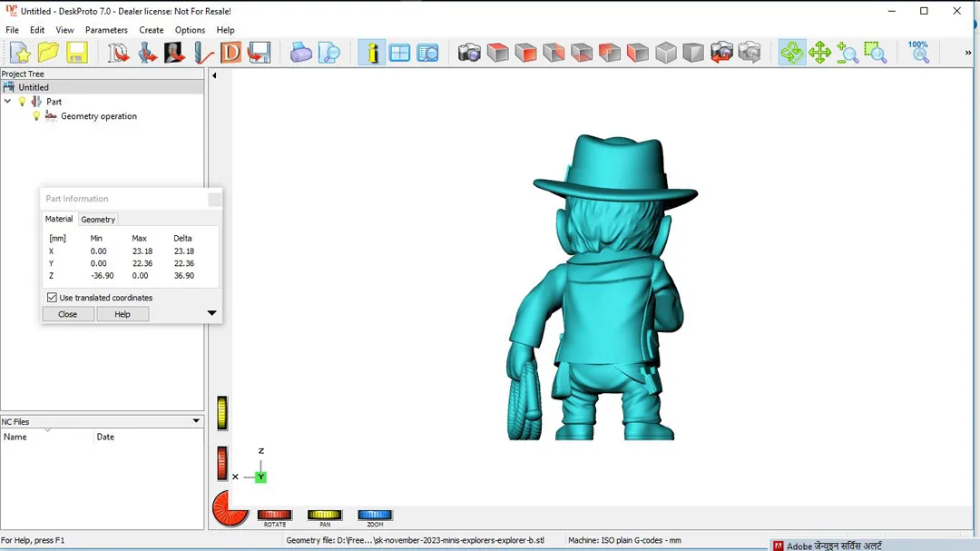This screenshot has width=980, height=551.
Task: Open a project with the yellow folder icon
Action: (x=48, y=53)
